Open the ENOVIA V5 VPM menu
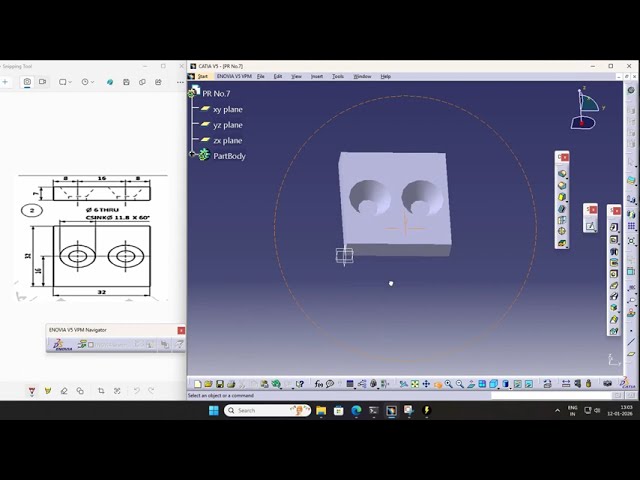 point(234,76)
